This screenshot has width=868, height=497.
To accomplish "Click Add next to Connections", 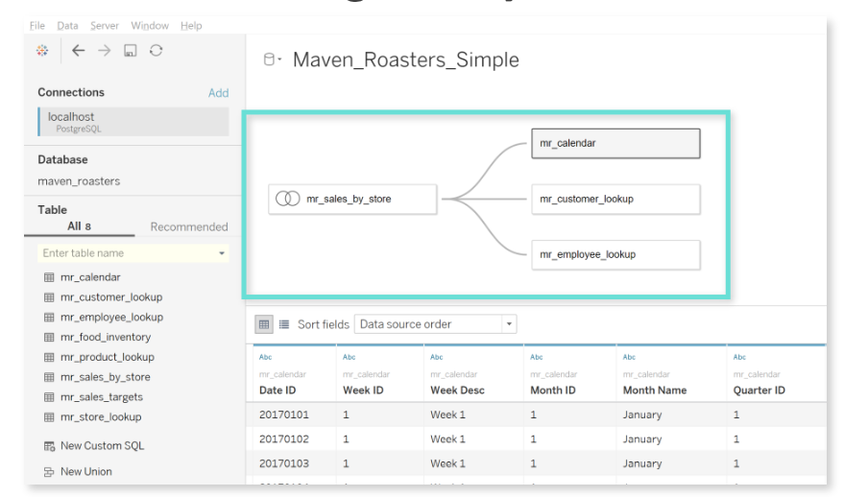I will point(218,93).
